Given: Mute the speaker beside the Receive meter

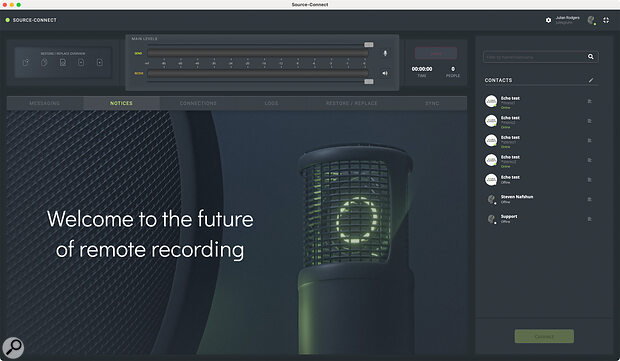Looking at the screenshot, I should [x=385, y=73].
